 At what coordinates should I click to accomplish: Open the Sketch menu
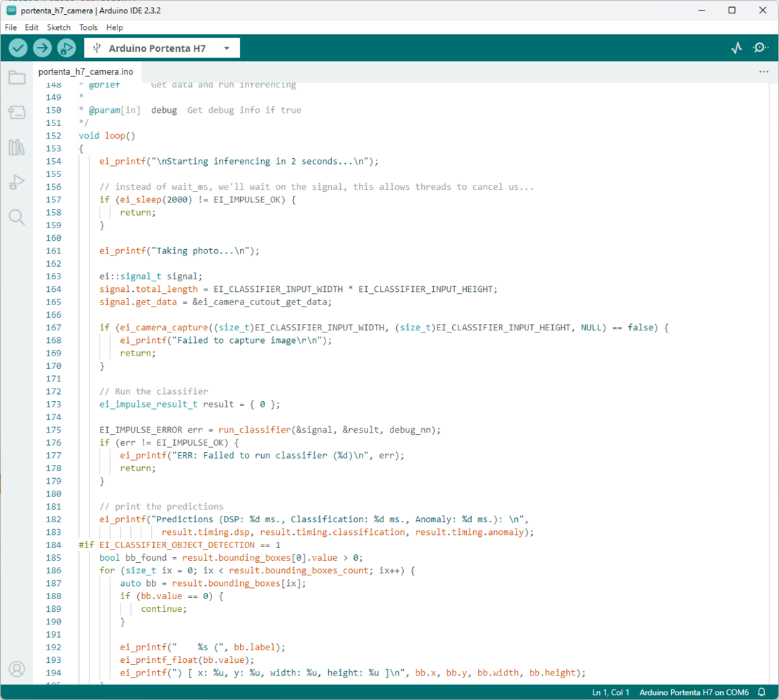pyautogui.click(x=59, y=27)
